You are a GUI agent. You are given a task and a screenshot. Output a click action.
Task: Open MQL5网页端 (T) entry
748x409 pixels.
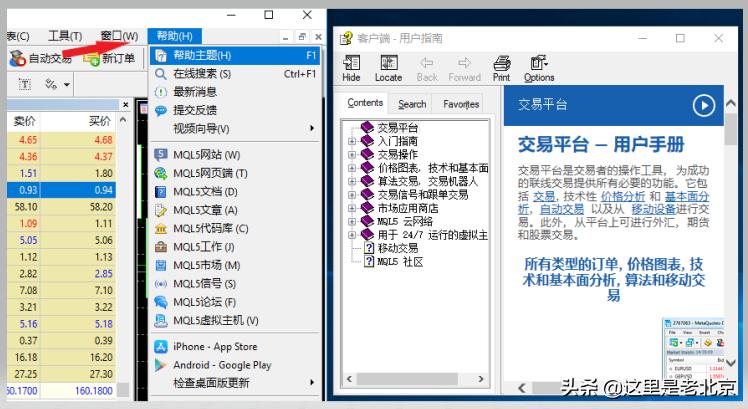(x=235, y=173)
